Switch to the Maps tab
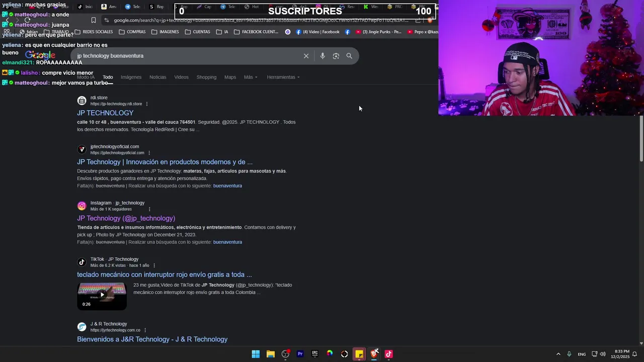This screenshot has width=644, height=362. coord(230,77)
